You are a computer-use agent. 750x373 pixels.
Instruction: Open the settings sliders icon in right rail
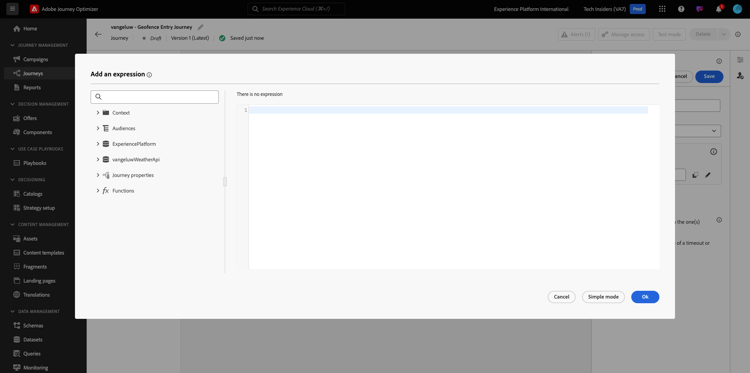(740, 60)
